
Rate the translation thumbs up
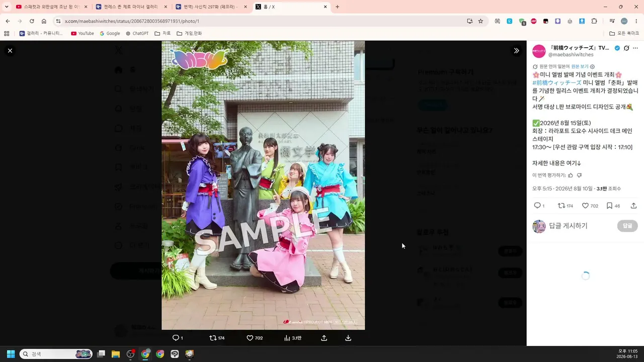[571, 175]
